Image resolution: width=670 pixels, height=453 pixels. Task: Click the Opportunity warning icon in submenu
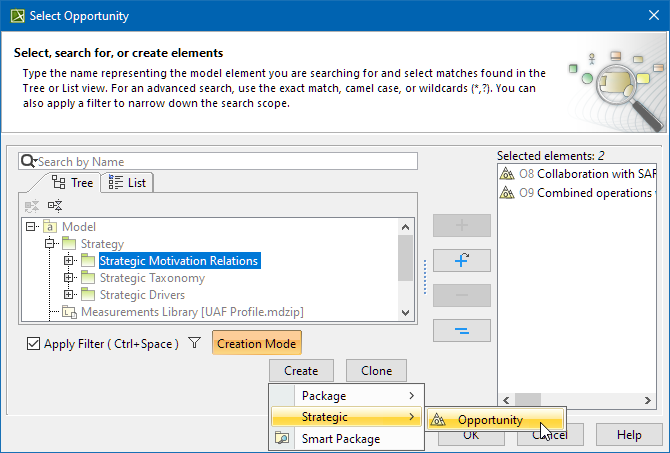click(x=438, y=420)
